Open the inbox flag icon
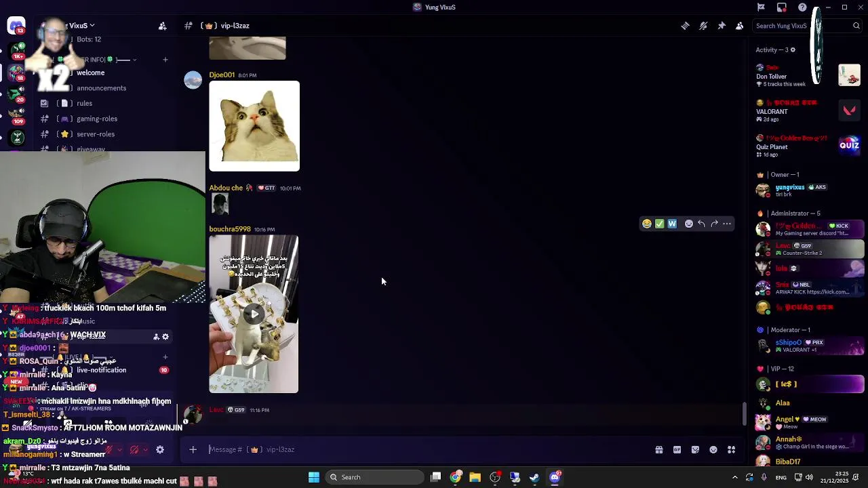This screenshot has height=488, width=868. (761, 7)
